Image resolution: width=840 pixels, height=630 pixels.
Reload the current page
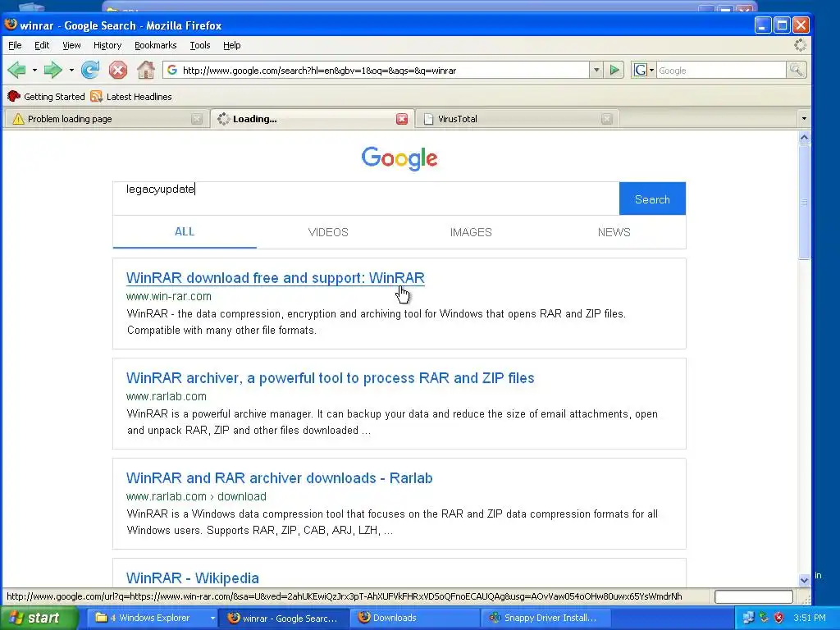[90, 70]
